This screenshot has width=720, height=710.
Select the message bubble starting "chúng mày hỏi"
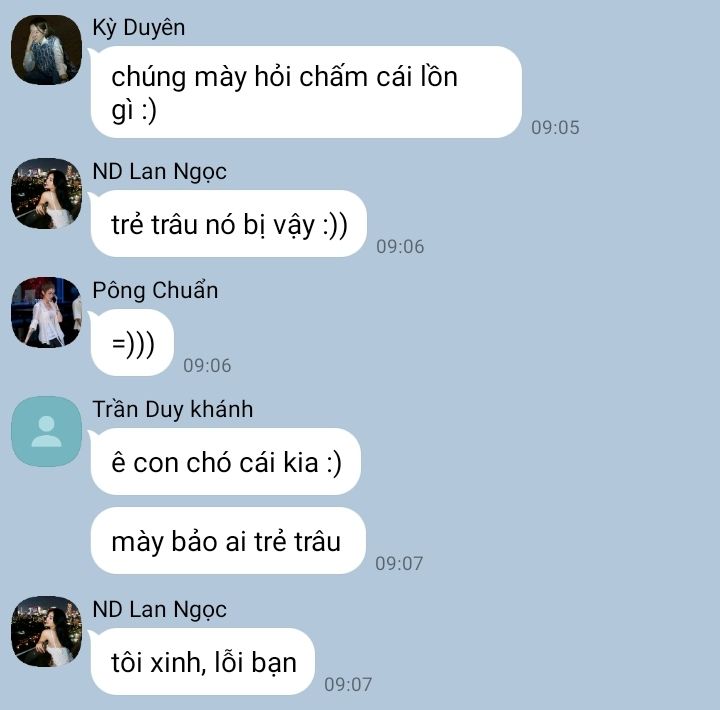coord(306,92)
